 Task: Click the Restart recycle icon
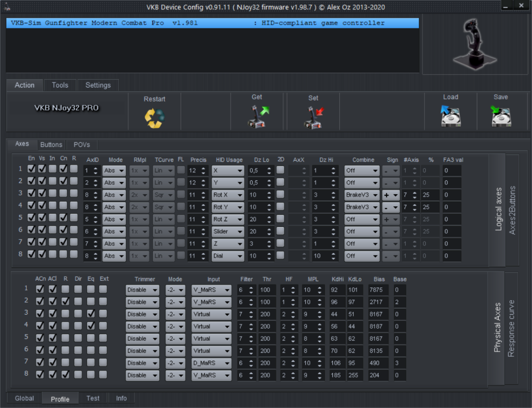pyautogui.click(x=154, y=118)
